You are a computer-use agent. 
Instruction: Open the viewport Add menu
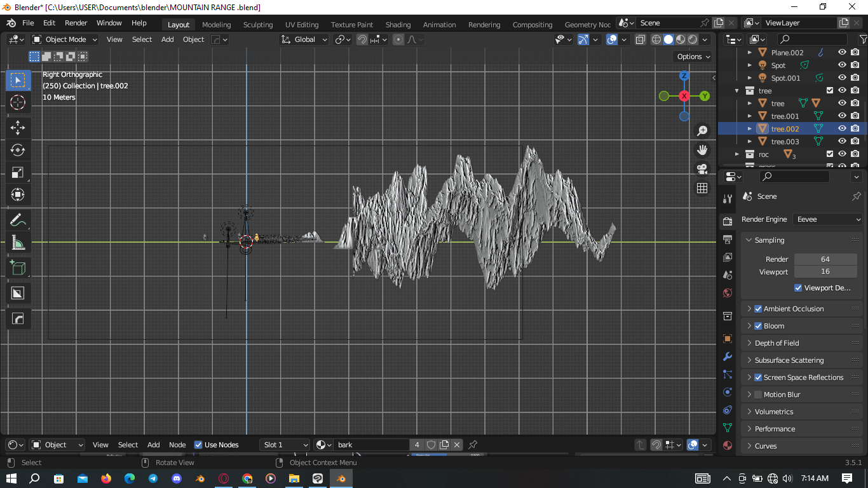(x=167, y=39)
